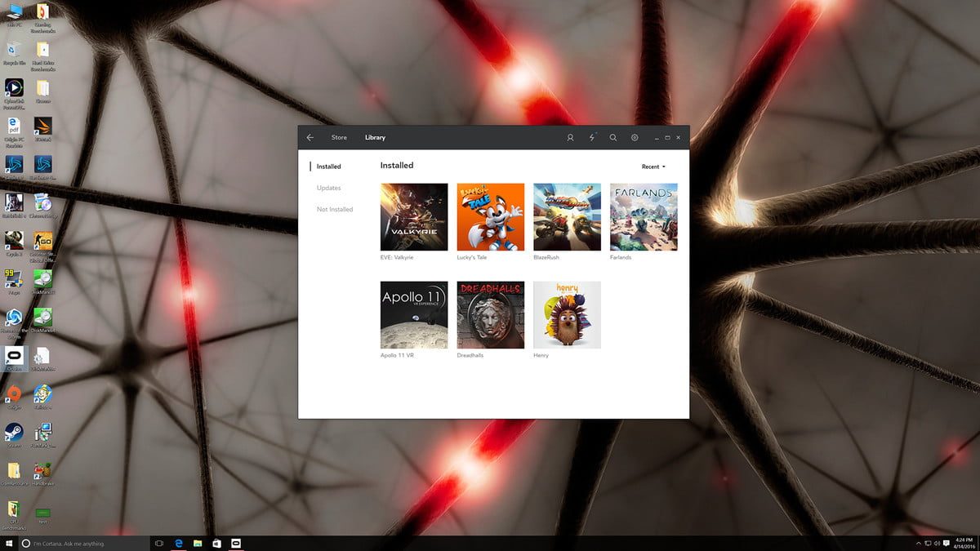The height and width of the screenshot is (551, 980).
Task: Click the 'Henry' title text
Action: tap(541, 355)
